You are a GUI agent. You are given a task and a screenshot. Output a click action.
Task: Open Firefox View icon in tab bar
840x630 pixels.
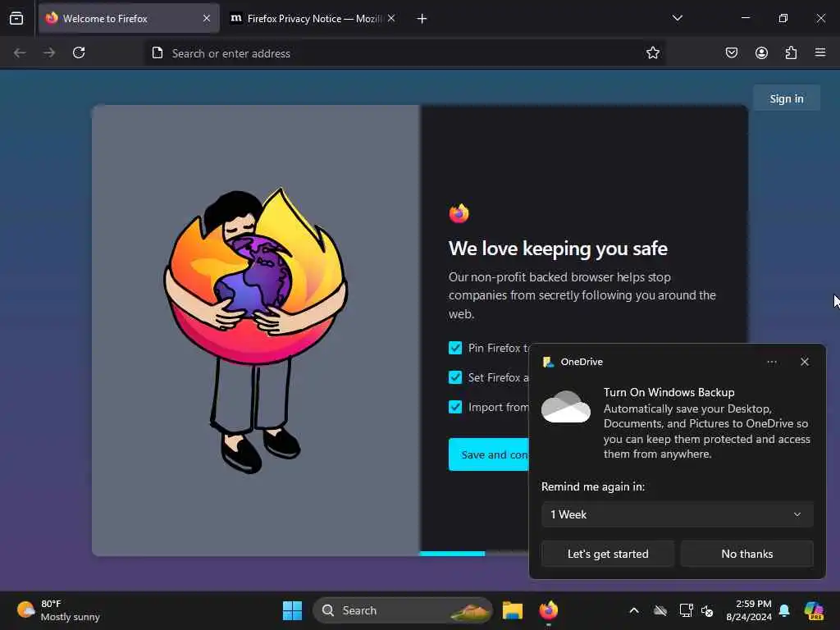[16, 18]
